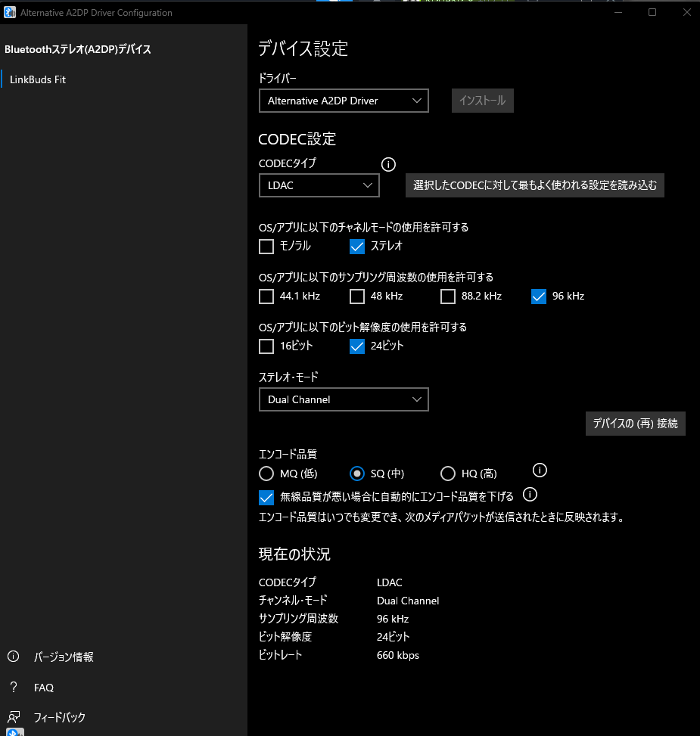This screenshot has height=736, width=700.
Task: Click the 現在の状況 heading
Action: pyautogui.click(x=294, y=554)
